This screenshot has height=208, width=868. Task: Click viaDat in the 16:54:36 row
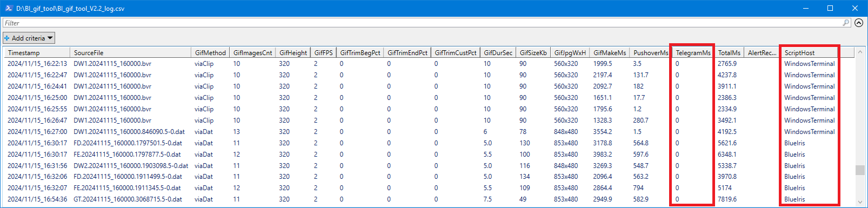click(204, 199)
